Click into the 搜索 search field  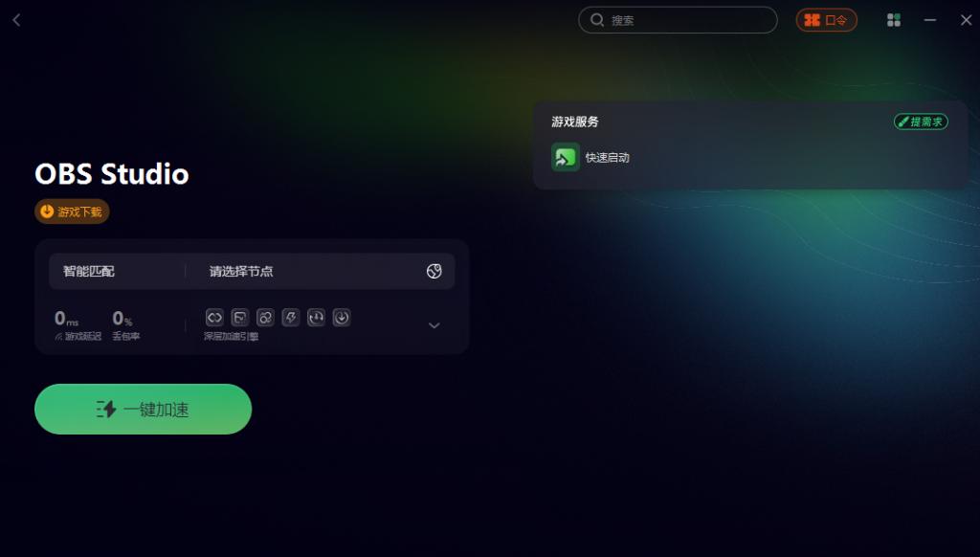(679, 20)
